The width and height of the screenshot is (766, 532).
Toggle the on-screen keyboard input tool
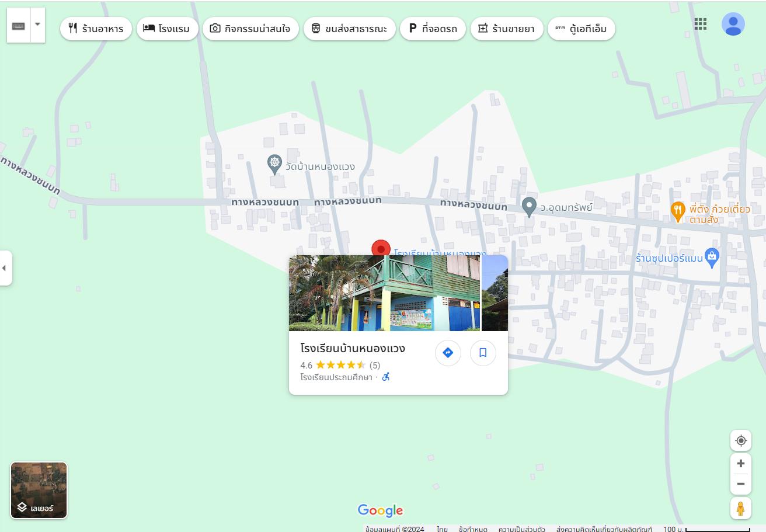coord(19,26)
